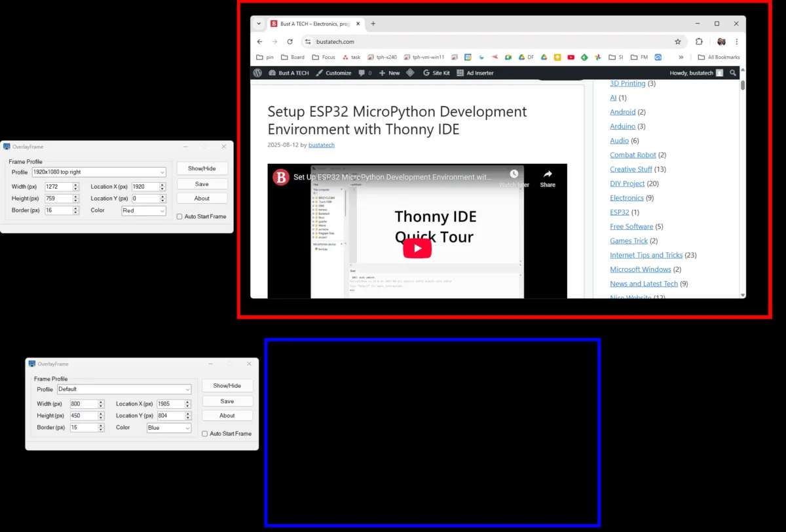Viewport: 786px width, 532px height.
Task: Click Save in Default-profile OverlayFrame
Action: click(227, 401)
